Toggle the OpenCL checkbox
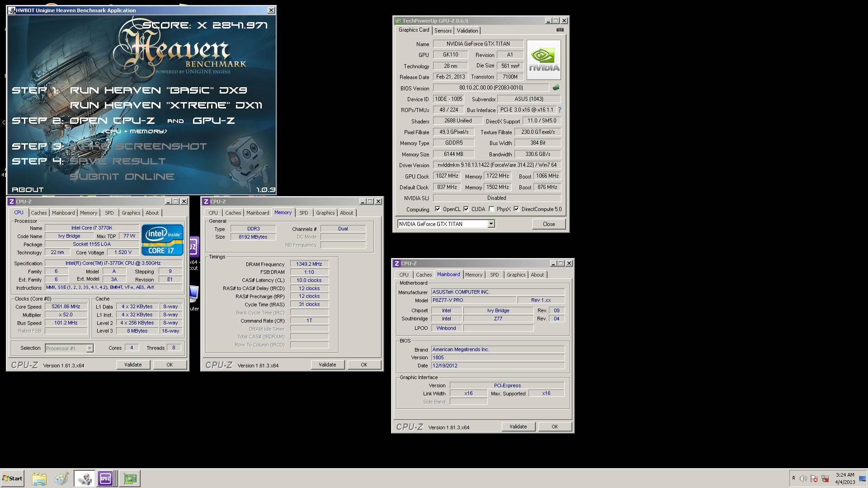868x488 pixels. point(438,209)
